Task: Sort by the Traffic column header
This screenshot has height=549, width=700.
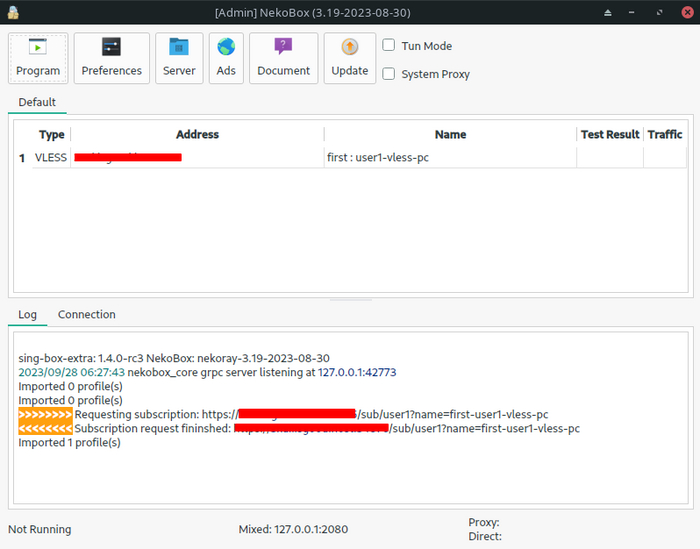Action: (x=665, y=134)
